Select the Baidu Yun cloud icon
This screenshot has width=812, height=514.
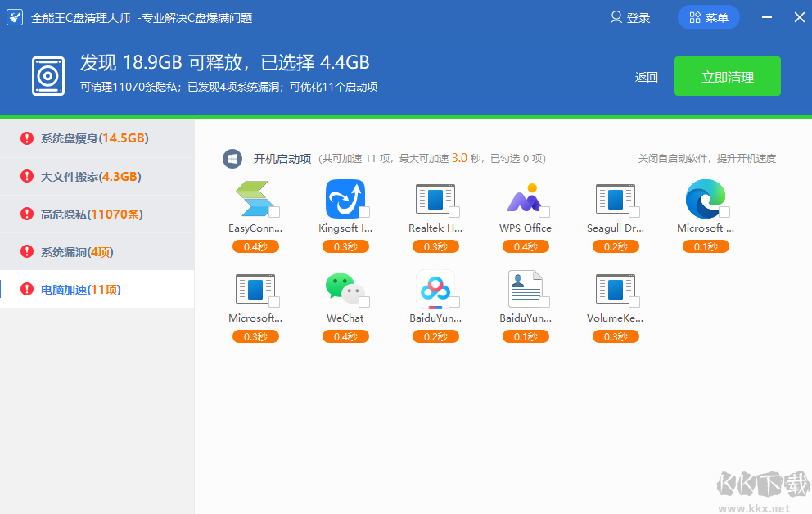click(435, 288)
